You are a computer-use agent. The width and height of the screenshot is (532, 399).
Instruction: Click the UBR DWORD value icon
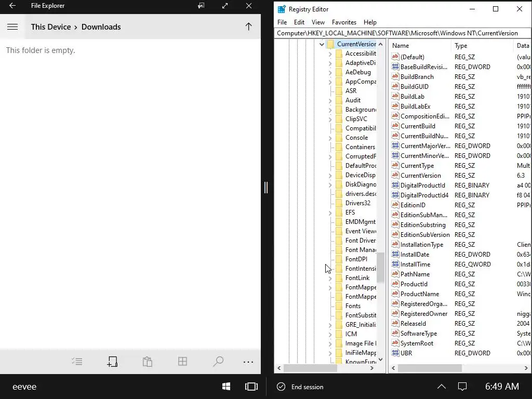[395, 353]
